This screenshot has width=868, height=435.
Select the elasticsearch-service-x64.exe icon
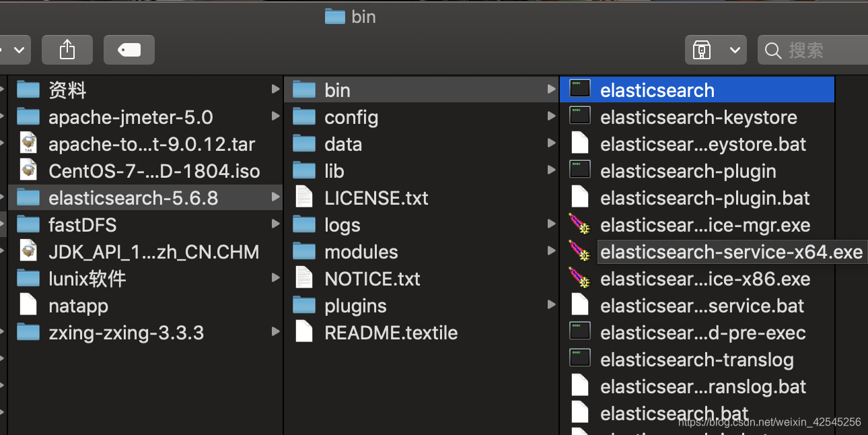(579, 251)
